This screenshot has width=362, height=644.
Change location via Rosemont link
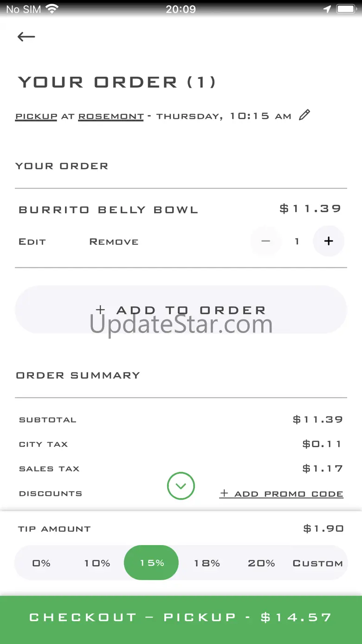[x=111, y=116]
